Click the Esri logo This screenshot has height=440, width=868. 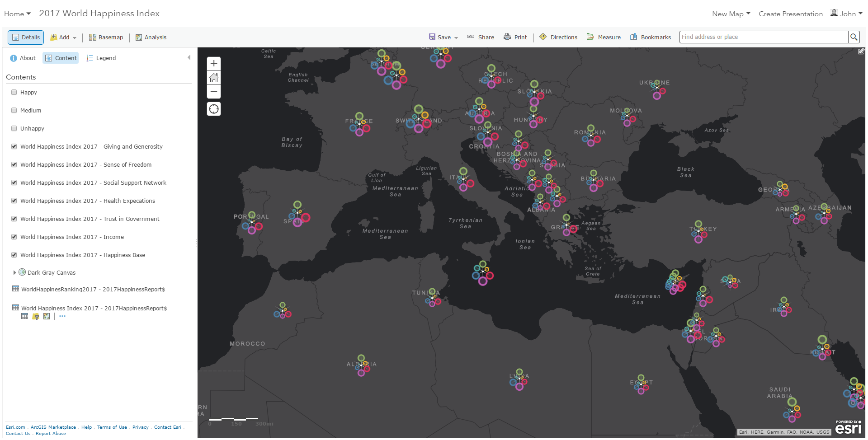(848, 427)
